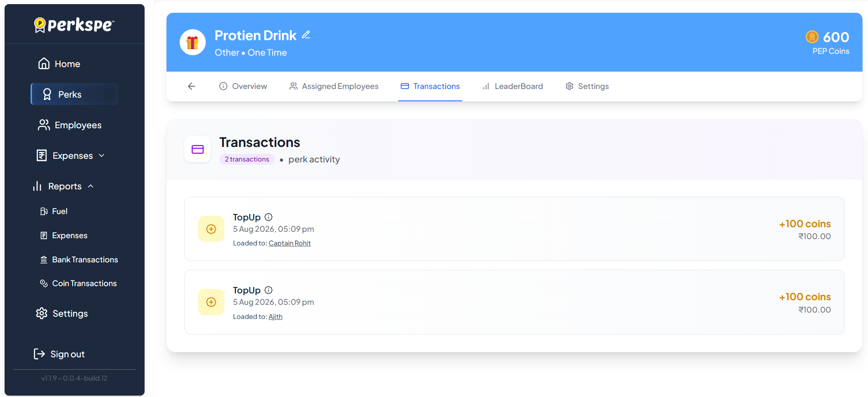The width and height of the screenshot is (868, 397).
Task: Click the sidebar Settings gear icon
Action: click(42, 313)
